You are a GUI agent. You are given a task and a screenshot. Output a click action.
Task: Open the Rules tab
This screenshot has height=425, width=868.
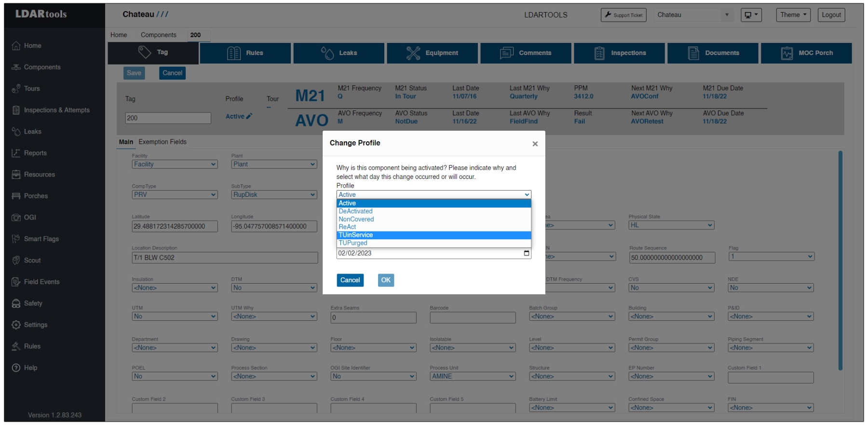pos(245,53)
